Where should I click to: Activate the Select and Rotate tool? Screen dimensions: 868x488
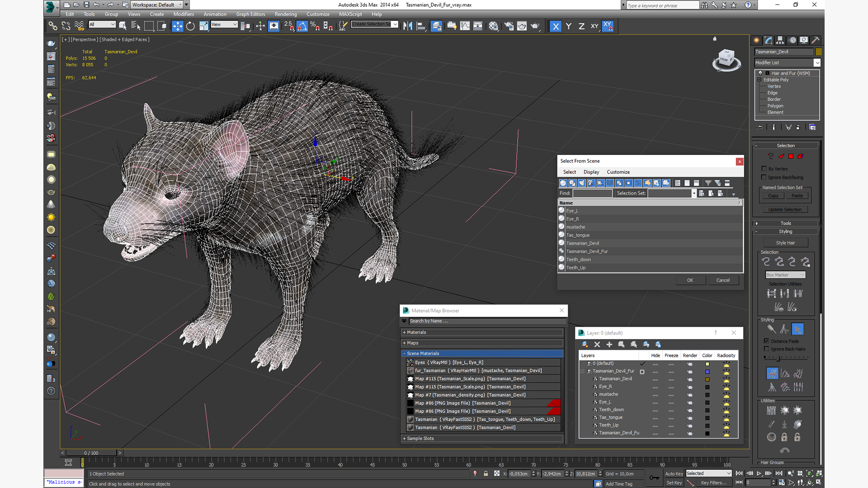(190, 26)
